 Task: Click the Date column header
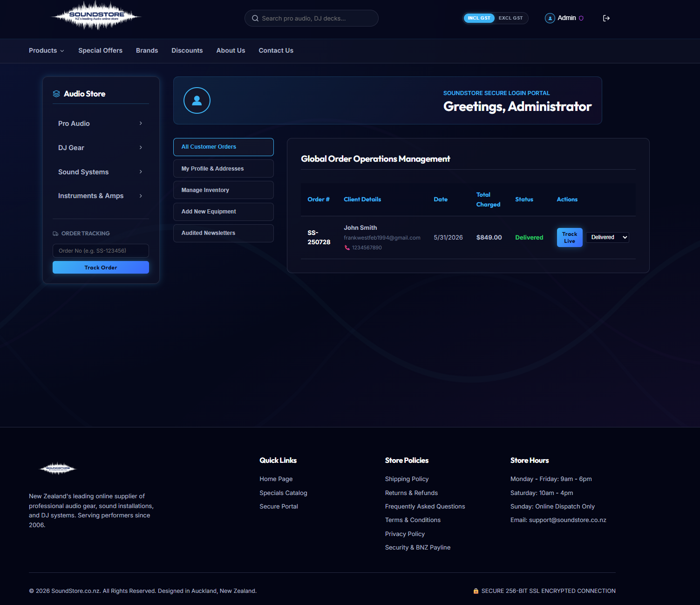point(441,199)
